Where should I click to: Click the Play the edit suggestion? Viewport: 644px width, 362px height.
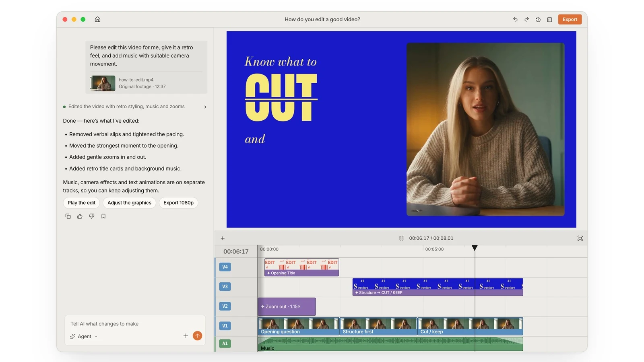[x=81, y=203]
